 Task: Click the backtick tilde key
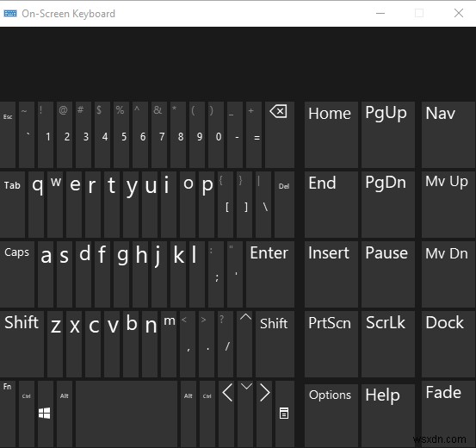[27, 134]
